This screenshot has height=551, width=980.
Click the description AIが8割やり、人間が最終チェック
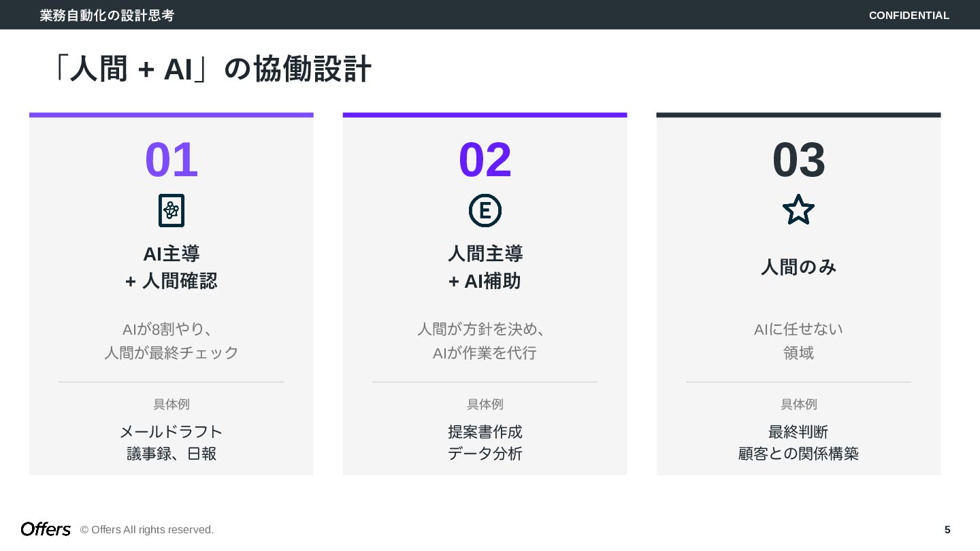pyautogui.click(x=171, y=341)
